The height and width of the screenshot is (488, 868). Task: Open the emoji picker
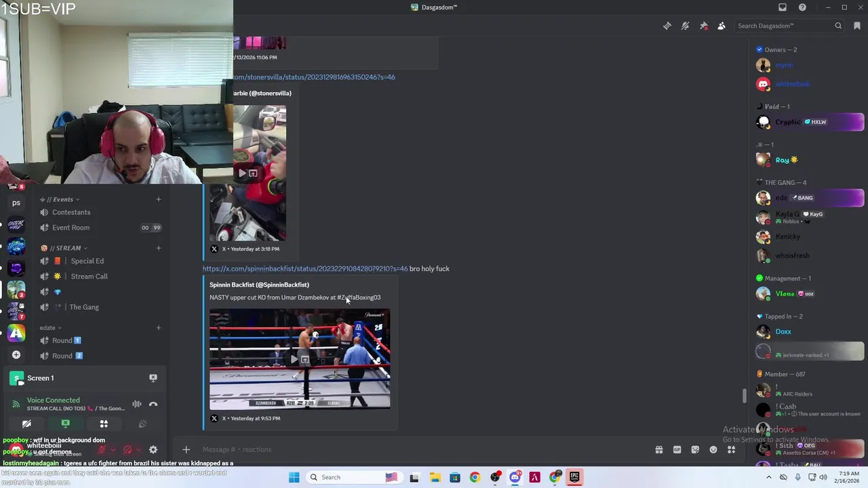713,449
